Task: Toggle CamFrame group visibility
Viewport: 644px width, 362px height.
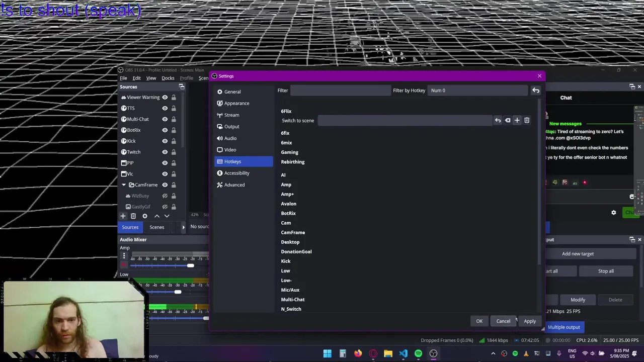Action: 165,185
